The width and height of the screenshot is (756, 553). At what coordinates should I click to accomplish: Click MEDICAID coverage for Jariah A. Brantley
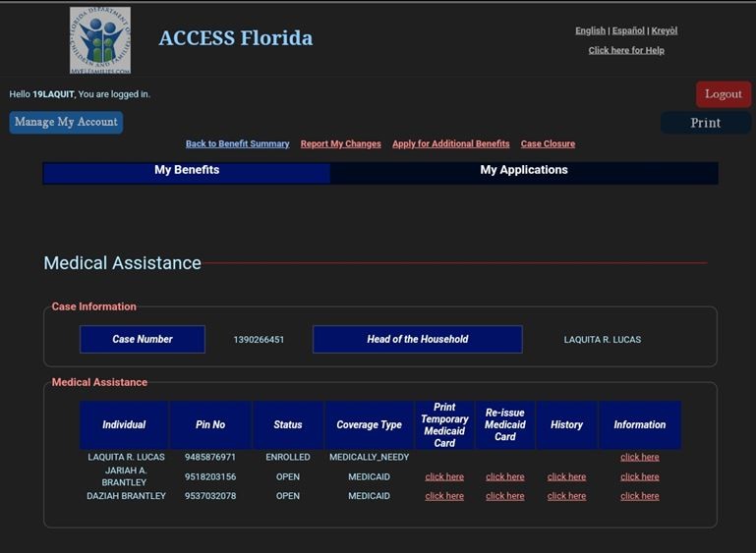pyautogui.click(x=369, y=477)
